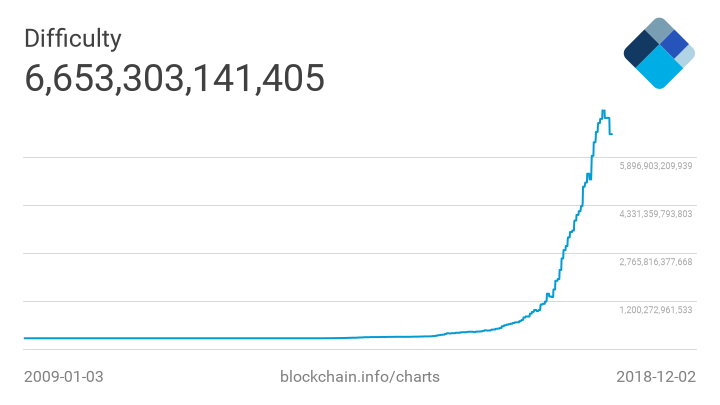Select the 2,765,816,377,668 axis label

(x=656, y=262)
